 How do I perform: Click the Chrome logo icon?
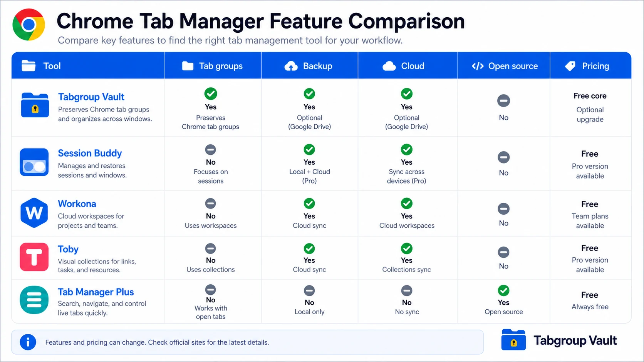click(x=29, y=25)
